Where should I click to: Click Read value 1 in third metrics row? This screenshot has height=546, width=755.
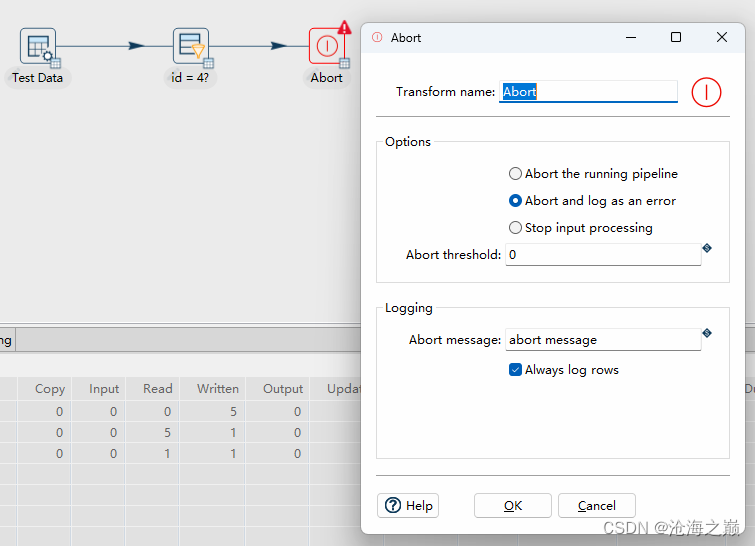point(167,454)
